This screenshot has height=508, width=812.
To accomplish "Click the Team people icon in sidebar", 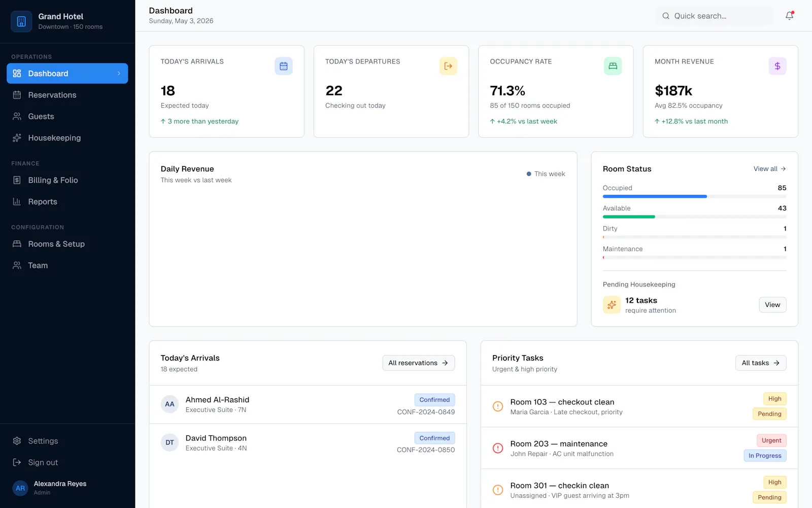I will pyautogui.click(x=17, y=265).
